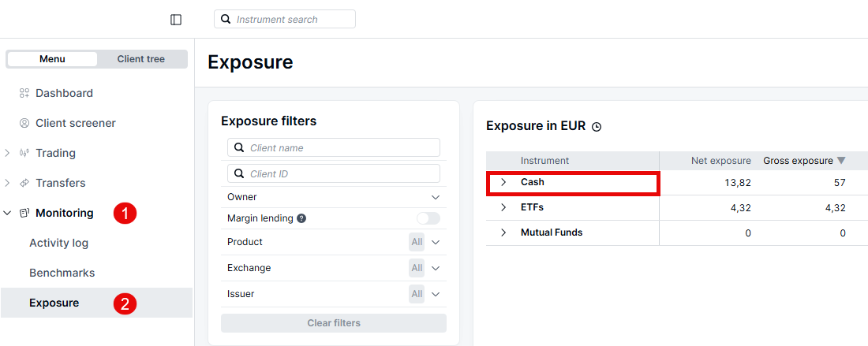The height and width of the screenshot is (346, 868).
Task: Click the Gross exposure sort arrow
Action: pos(841,161)
